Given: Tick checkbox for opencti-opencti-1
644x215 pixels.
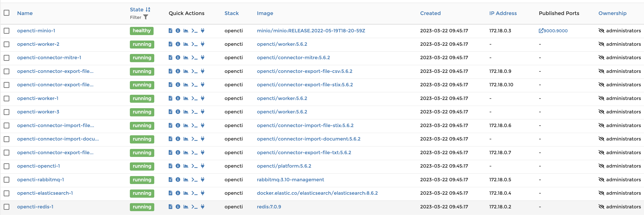Looking at the screenshot, I should pos(6,166).
